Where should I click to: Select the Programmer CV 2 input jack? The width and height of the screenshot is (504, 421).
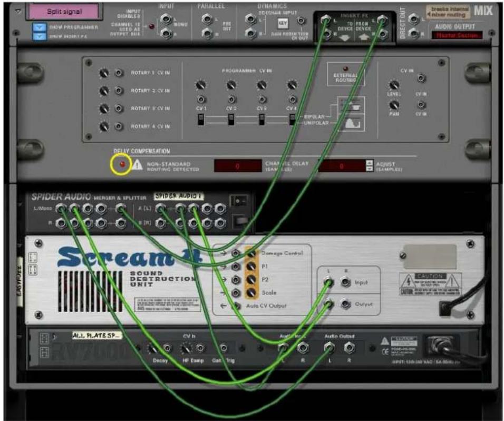click(x=231, y=99)
